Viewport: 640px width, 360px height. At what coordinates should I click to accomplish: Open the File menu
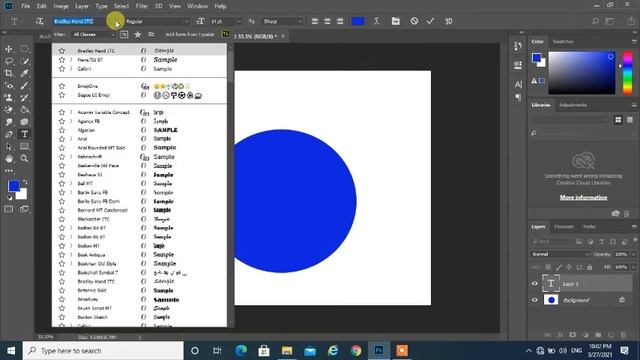point(26,6)
